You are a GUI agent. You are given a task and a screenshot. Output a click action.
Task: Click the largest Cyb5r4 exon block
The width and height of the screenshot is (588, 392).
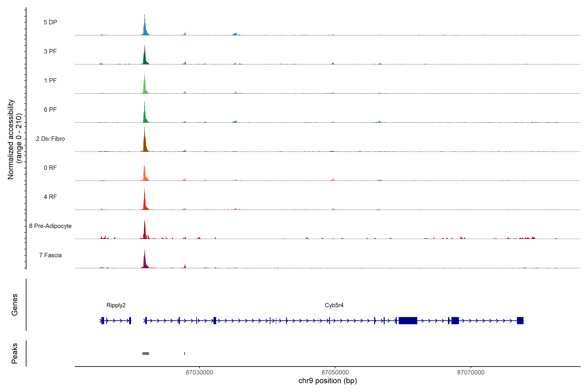click(x=408, y=320)
